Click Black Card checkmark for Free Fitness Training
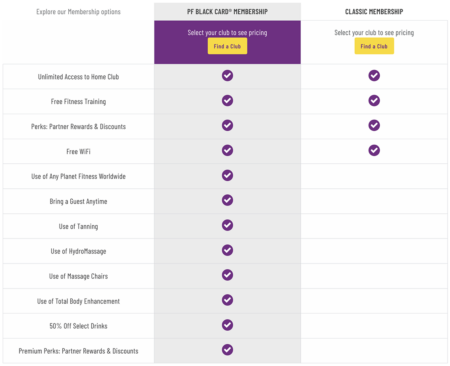This screenshot has width=450, height=366. 227,100
